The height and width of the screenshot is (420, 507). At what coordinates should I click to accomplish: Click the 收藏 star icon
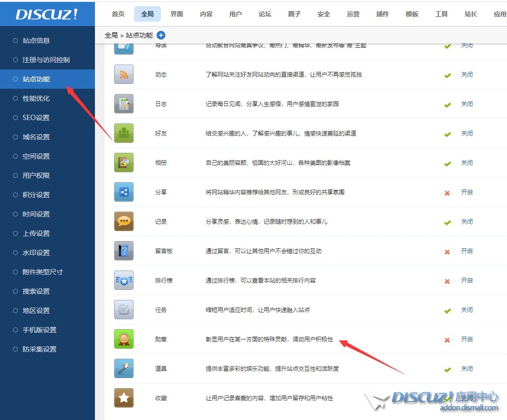pyautogui.click(x=124, y=398)
